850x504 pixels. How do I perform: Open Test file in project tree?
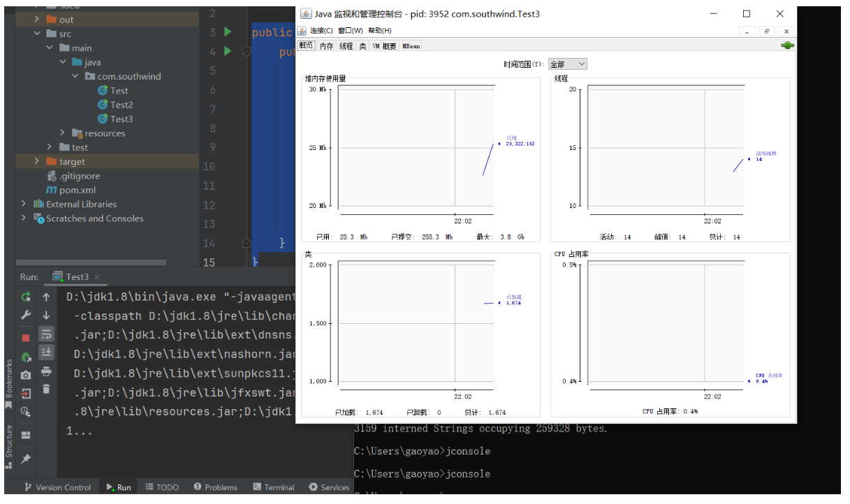click(x=113, y=91)
